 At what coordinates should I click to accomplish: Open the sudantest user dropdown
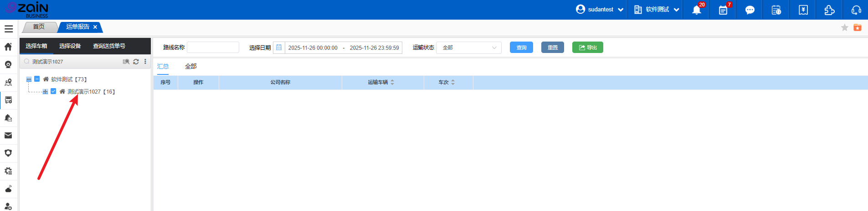click(600, 10)
